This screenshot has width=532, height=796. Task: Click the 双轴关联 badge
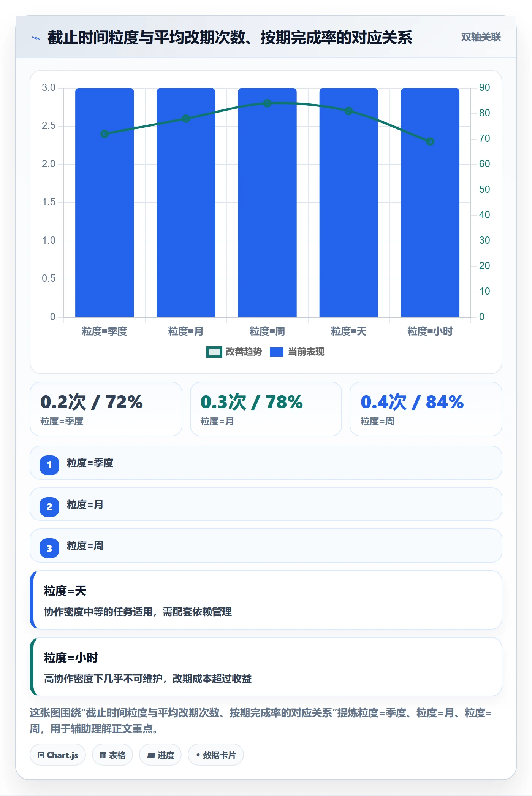coord(481,37)
